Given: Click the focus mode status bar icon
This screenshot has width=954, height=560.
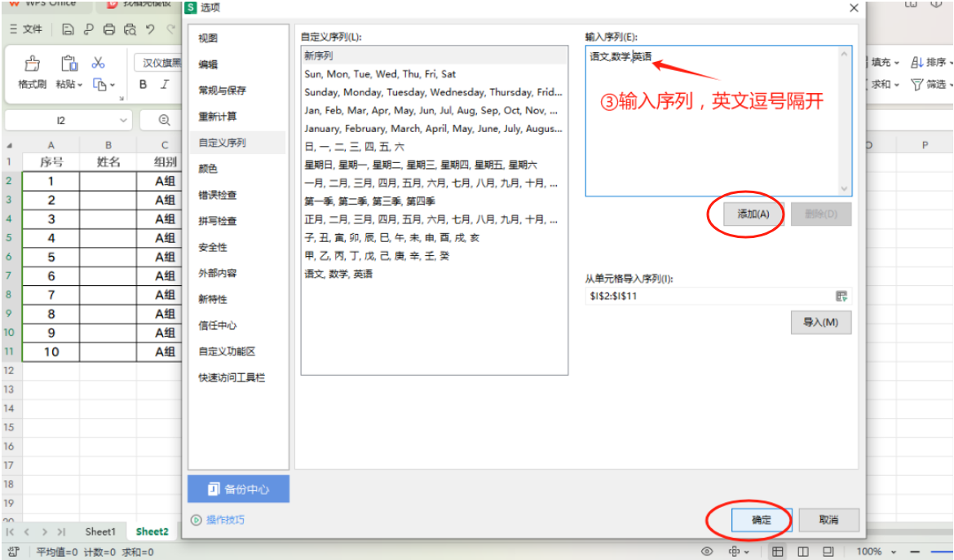Looking at the screenshot, I should point(734,552).
